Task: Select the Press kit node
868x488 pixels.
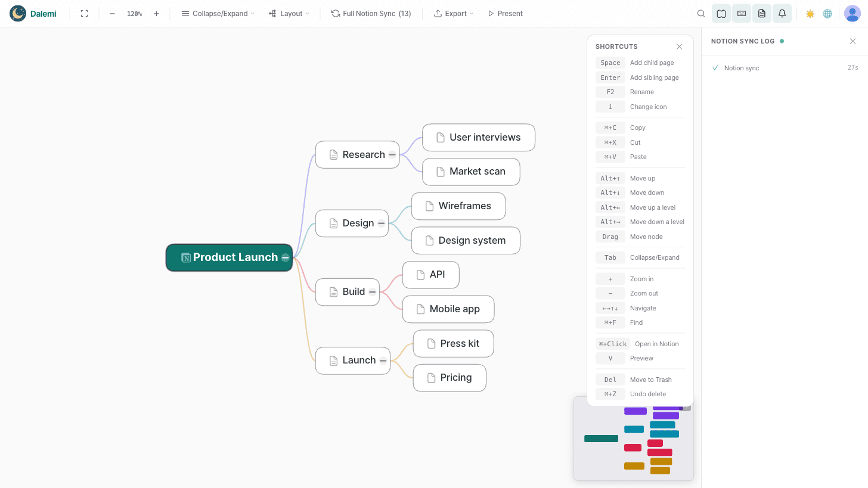Action: (454, 343)
